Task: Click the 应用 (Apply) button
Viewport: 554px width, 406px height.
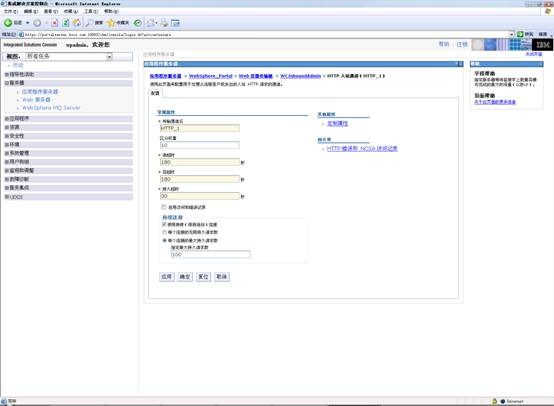Action: 167,277
